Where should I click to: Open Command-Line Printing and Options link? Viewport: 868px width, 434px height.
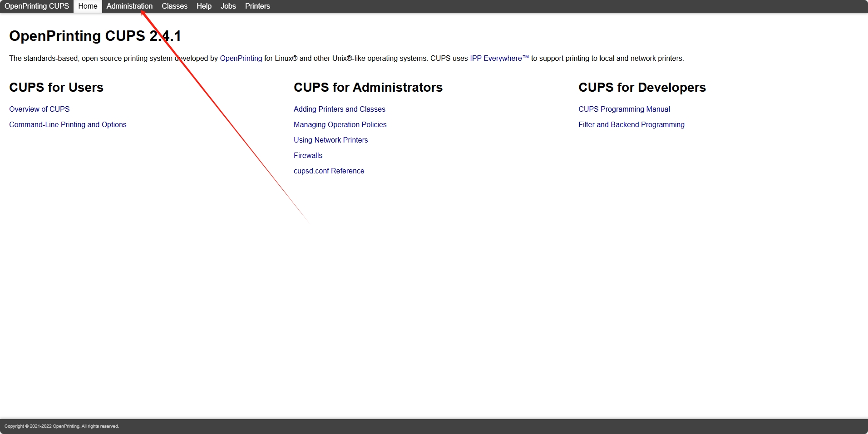[68, 124]
